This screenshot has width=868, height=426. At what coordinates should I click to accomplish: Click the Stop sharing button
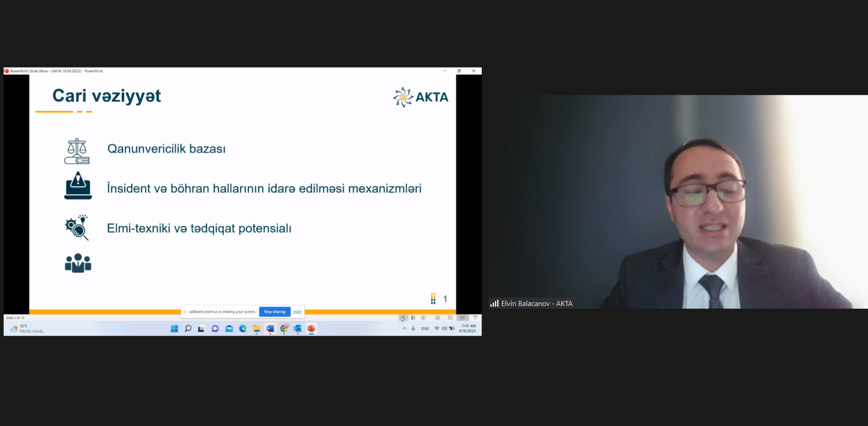[x=275, y=312]
